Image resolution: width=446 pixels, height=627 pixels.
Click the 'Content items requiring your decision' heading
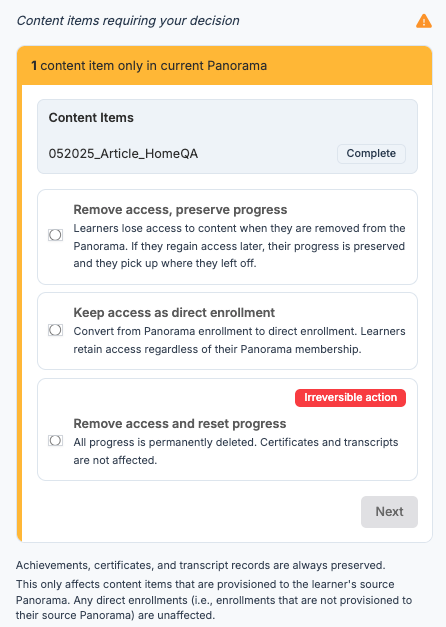[128, 20]
